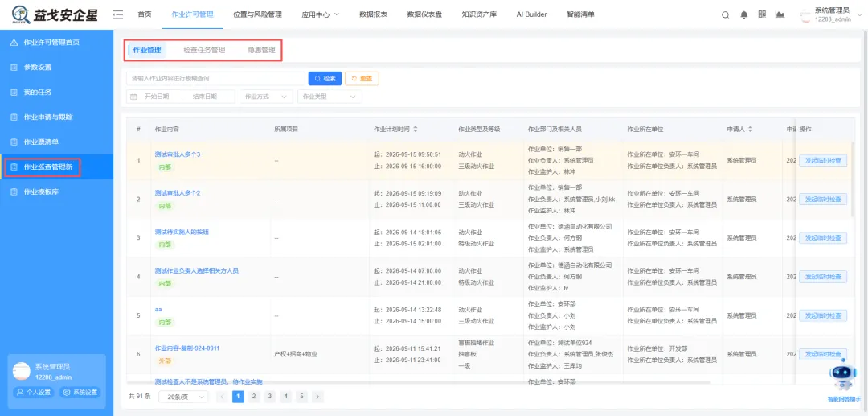Click 发起临时检查 for 测试审批人多个2 row
This screenshot has height=416, width=868.
coord(823,200)
